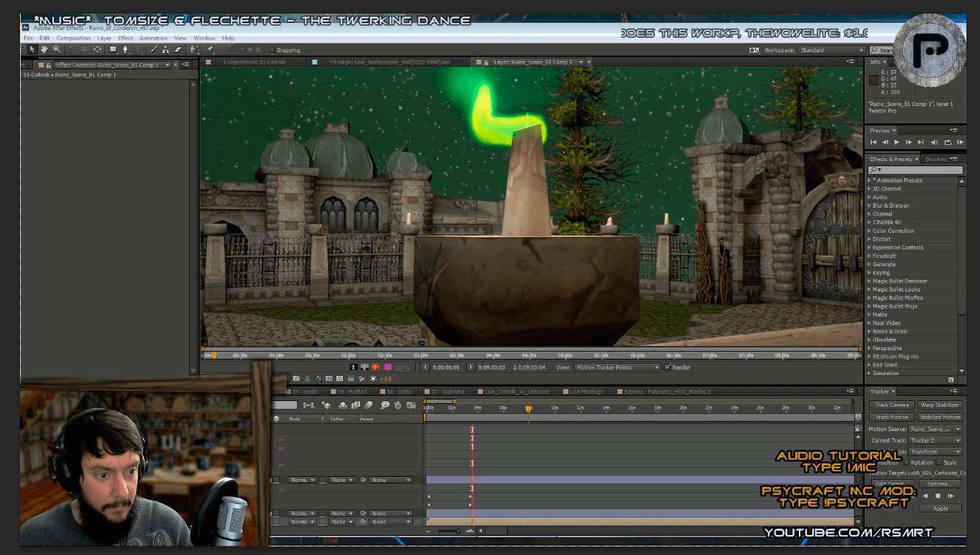Start RAM preview in Preview panel
980x555 pixels.
point(961,143)
